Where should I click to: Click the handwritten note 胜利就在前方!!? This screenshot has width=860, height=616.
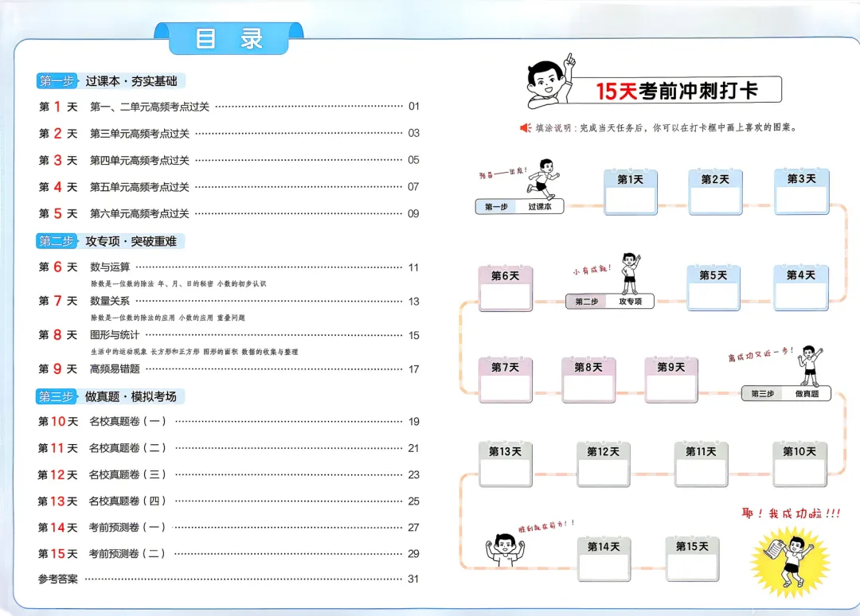(546, 525)
